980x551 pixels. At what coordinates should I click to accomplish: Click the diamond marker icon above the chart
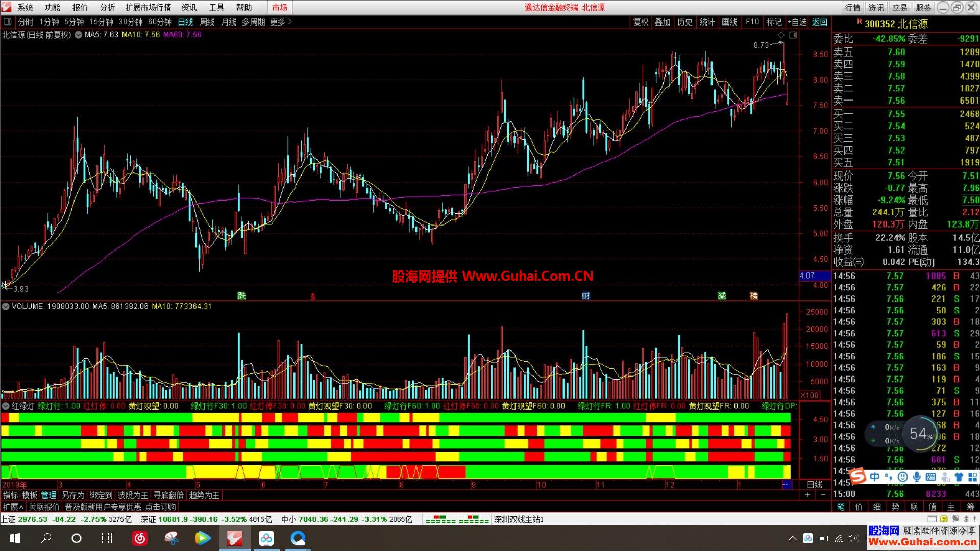pyautogui.click(x=781, y=35)
